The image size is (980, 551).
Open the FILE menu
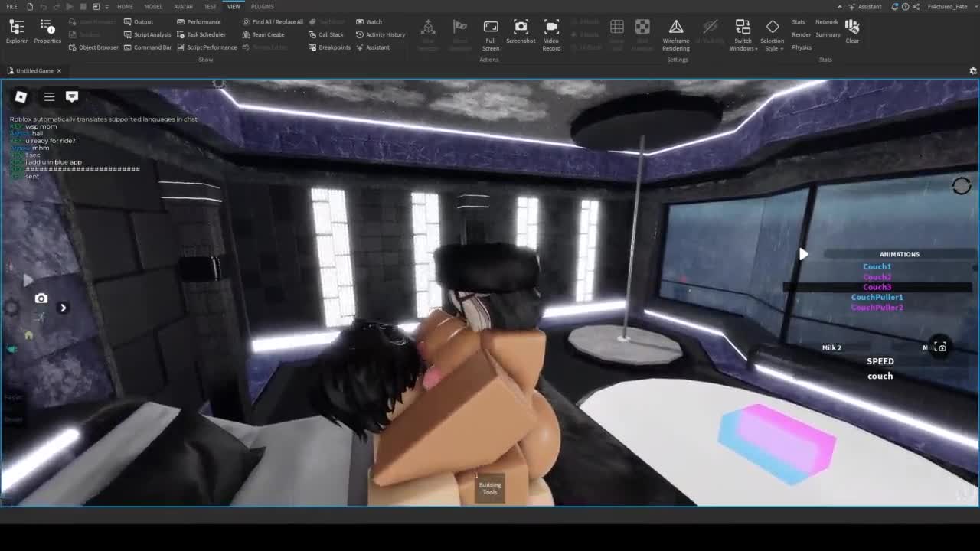tap(11, 6)
